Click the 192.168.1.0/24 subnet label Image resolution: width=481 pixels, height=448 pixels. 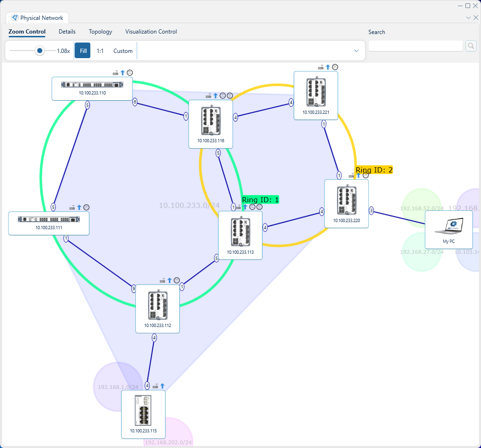point(118,387)
